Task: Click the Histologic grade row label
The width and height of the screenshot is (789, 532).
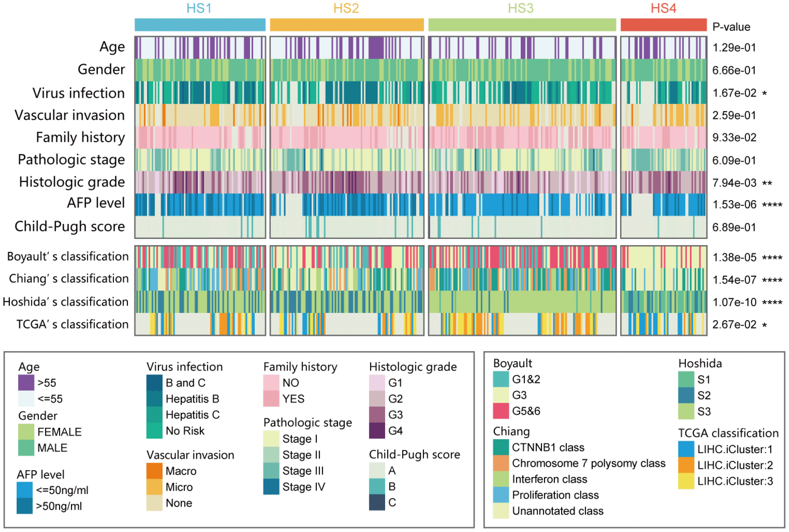Action: pos(72,182)
